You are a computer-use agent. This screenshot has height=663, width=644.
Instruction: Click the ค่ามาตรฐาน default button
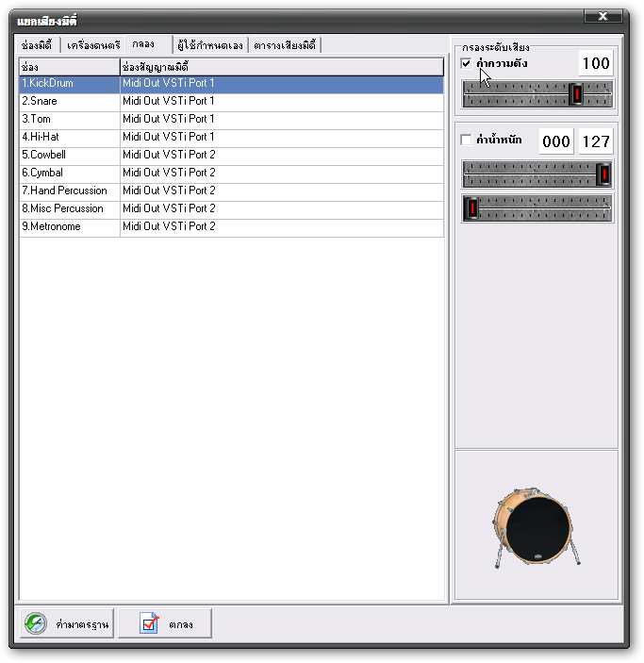coord(67,623)
